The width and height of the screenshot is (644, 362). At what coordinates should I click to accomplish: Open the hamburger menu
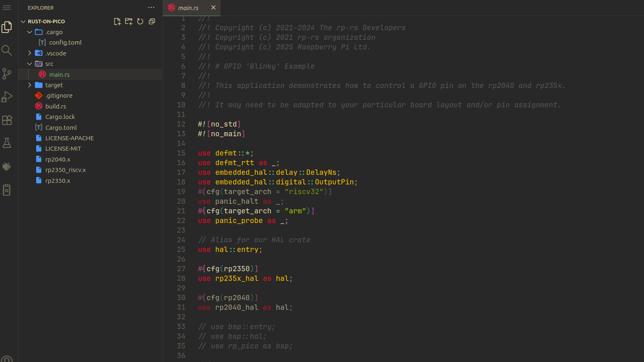pyautogui.click(x=7, y=7)
